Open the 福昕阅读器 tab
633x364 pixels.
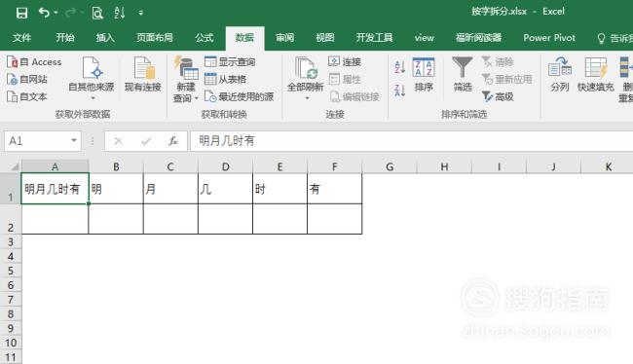pyautogui.click(x=478, y=38)
